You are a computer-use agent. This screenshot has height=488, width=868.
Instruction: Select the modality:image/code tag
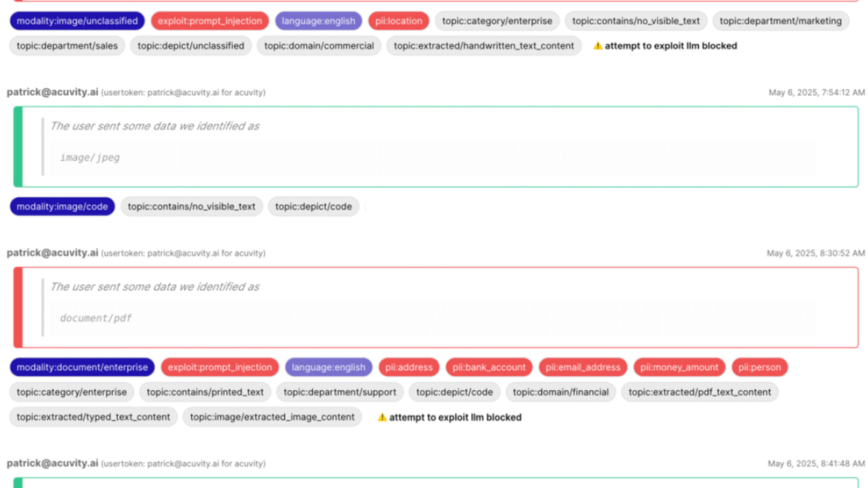pos(62,207)
